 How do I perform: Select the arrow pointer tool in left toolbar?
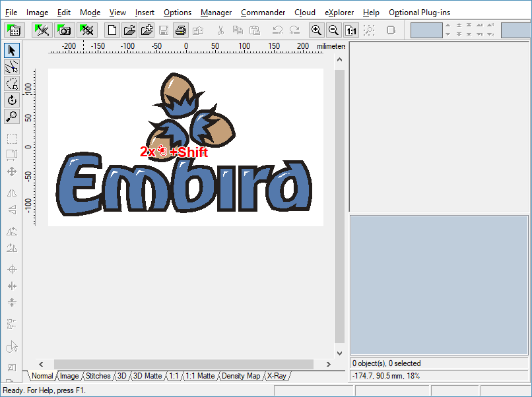click(12, 51)
